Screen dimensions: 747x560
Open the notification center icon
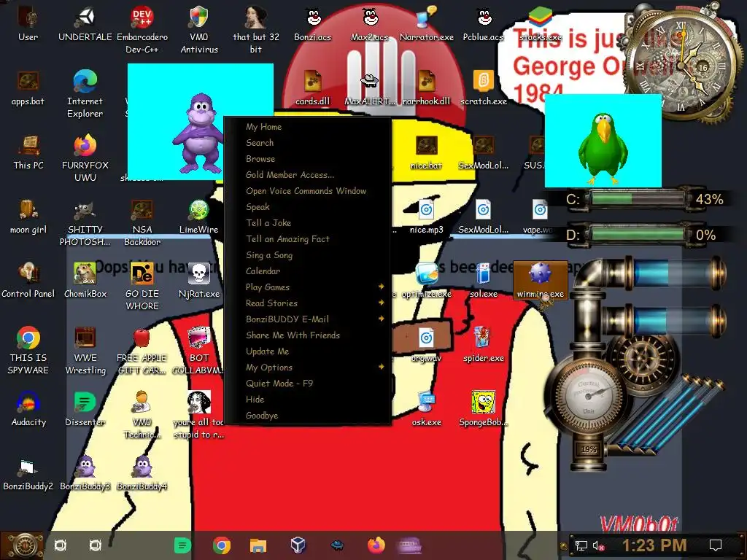click(x=716, y=545)
